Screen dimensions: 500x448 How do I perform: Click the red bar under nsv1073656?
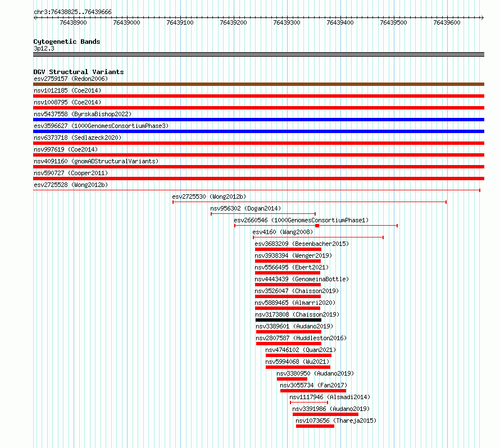(315, 426)
